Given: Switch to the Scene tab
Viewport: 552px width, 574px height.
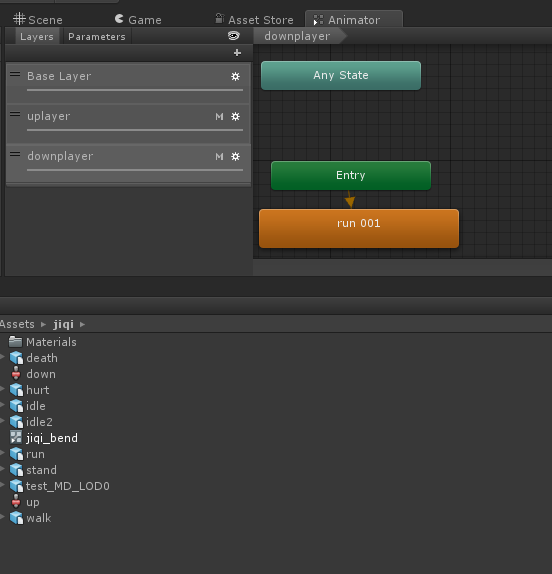Looking at the screenshot, I should pyautogui.click(x=38, y=20).
